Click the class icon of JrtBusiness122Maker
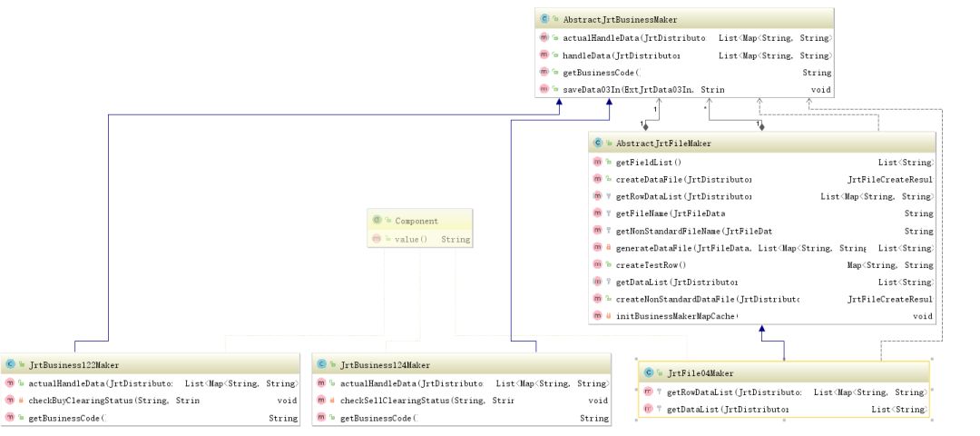The height and width of the screenshot is (436, 980). [10, 364]
